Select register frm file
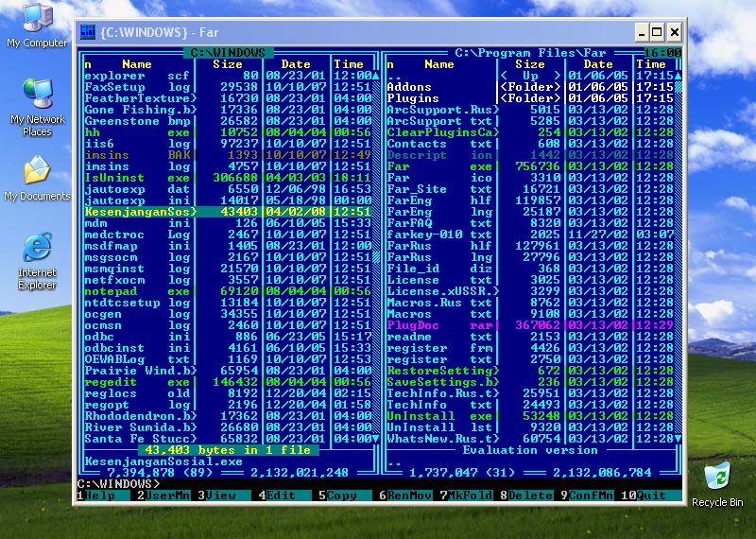756x539 pixels. [x=530, y=348]
